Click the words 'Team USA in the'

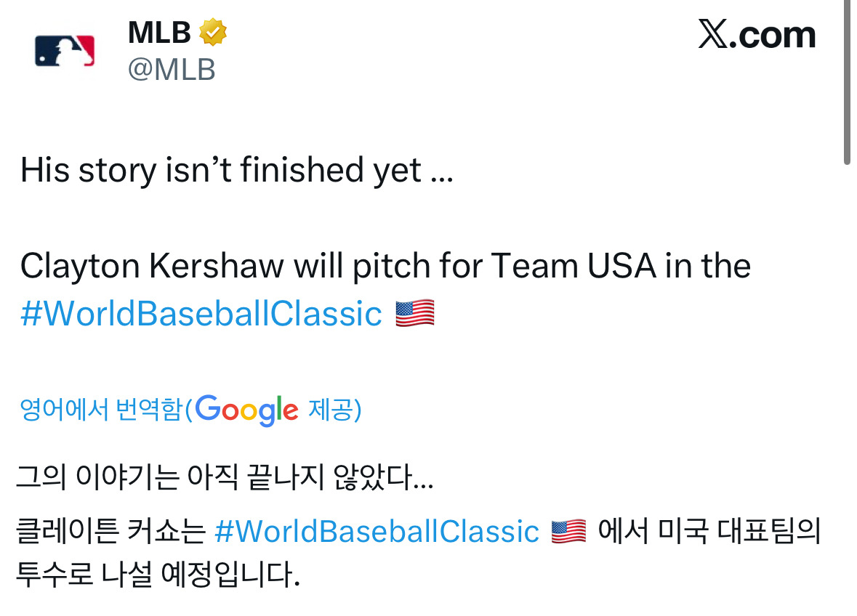621,267
